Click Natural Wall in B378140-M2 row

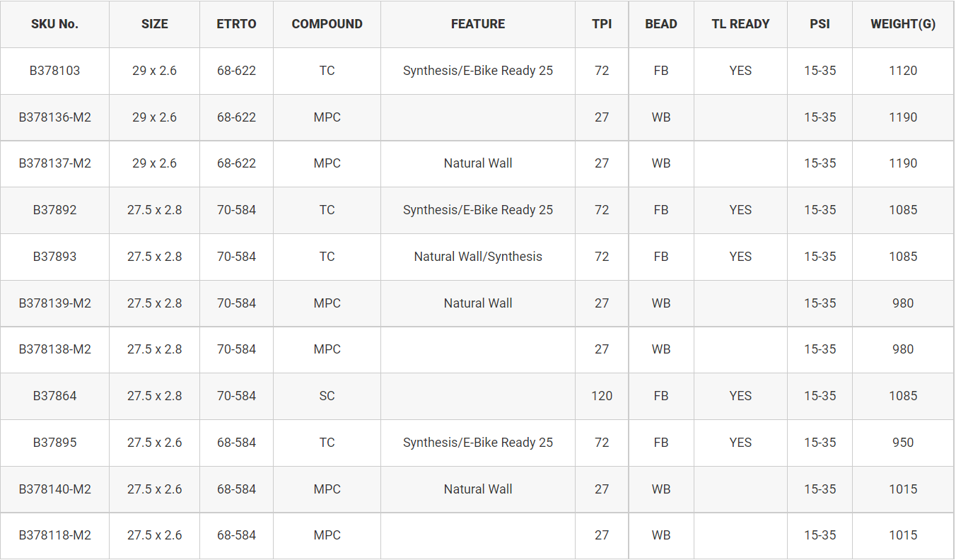[478, 489]
